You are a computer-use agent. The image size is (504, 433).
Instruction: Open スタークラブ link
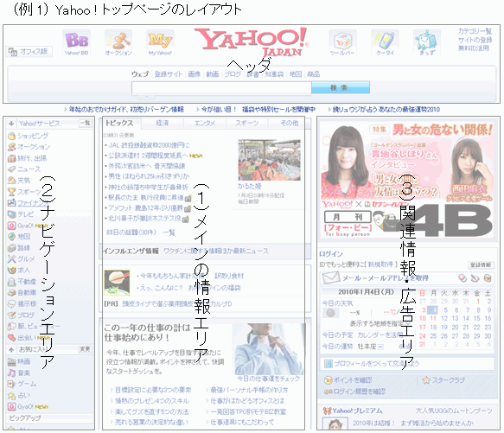pyautogui.click(x=448, y=380)
